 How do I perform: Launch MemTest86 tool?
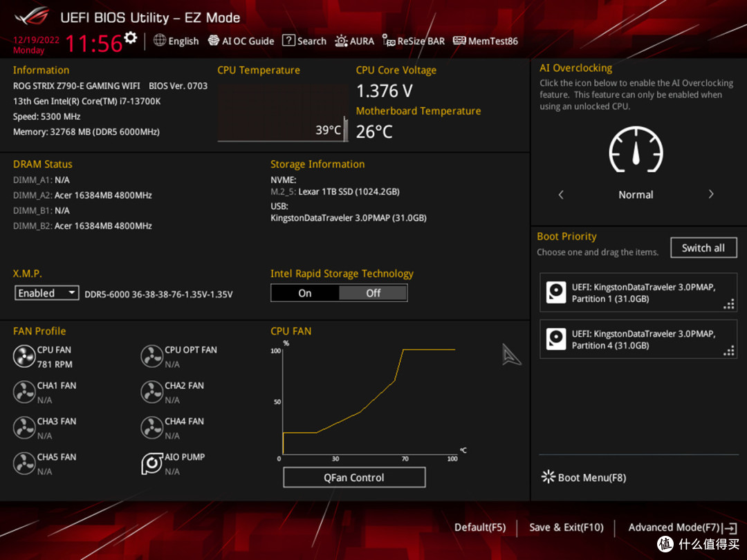(x=486, y=41)
